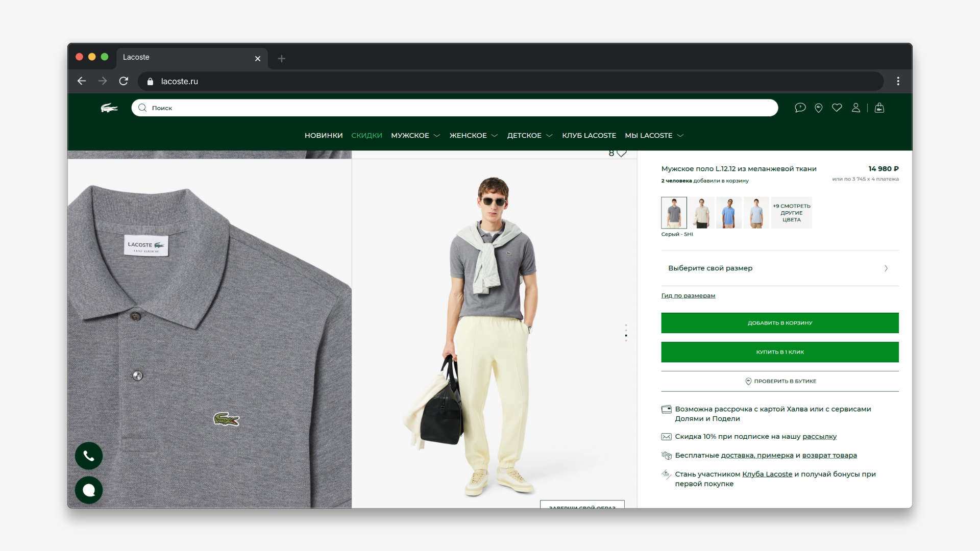The width and height of the screenshot is (980, 551).
Task: Click the wallet icon beside рассрочка text
Action: pos(666,409)
